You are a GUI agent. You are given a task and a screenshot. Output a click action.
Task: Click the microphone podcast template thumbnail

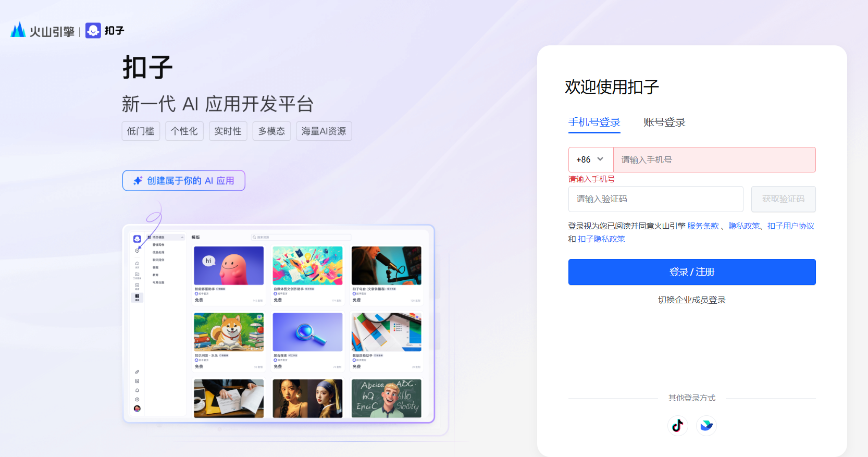coord(387,266)
